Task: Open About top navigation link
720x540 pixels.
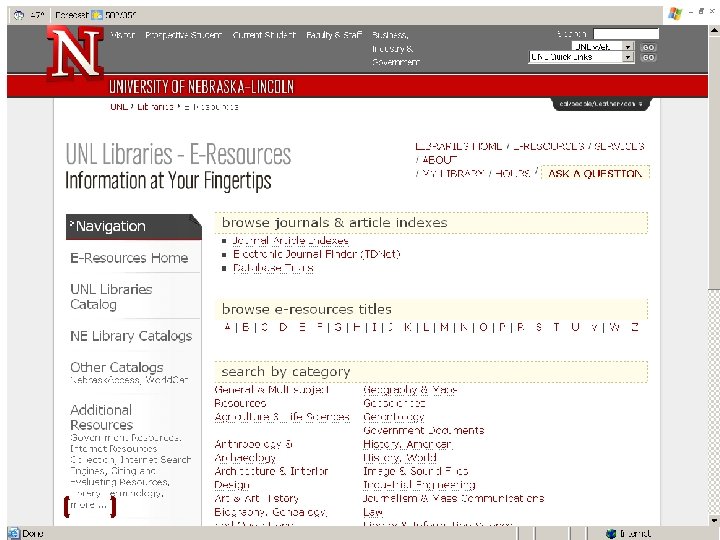Action: pos(439,160)
